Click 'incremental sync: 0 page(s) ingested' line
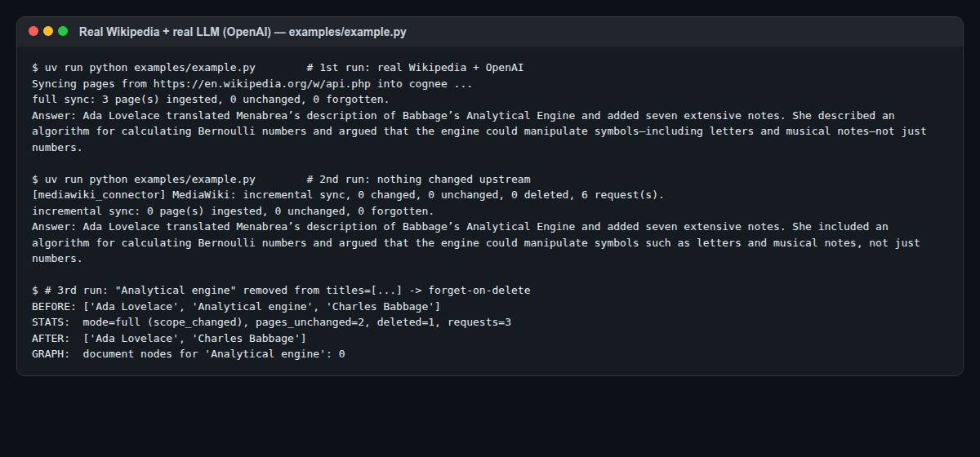The height and width of the screenshot is (457, 980). click(x=233, y=211)
